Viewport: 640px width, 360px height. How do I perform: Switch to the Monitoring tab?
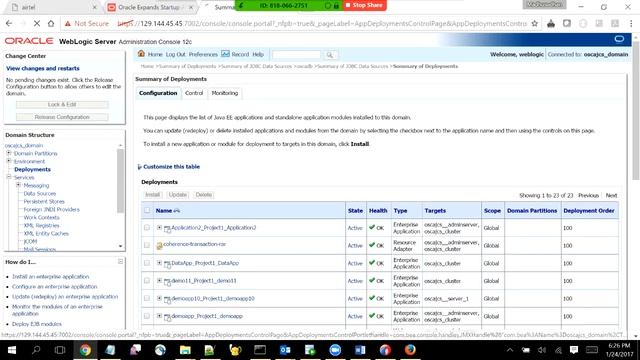224,93
